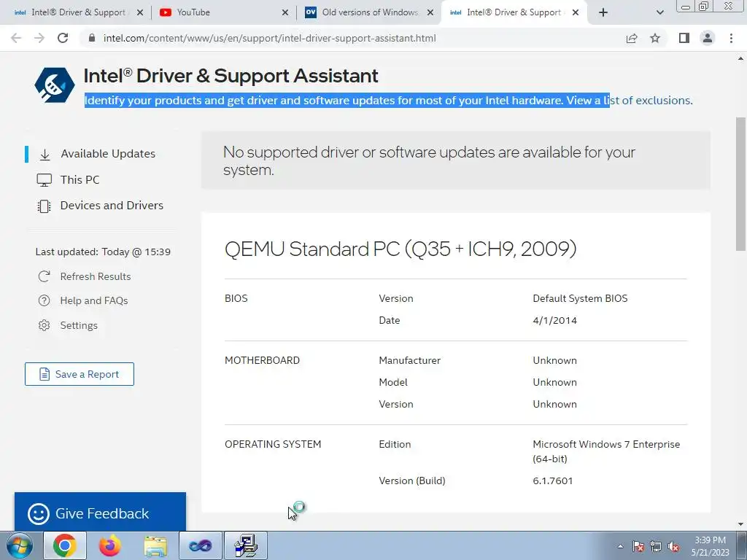The width and height of the screenshot is (747, 560).
Task: Click the Default System BIOS value
Action: pos(580,298)
